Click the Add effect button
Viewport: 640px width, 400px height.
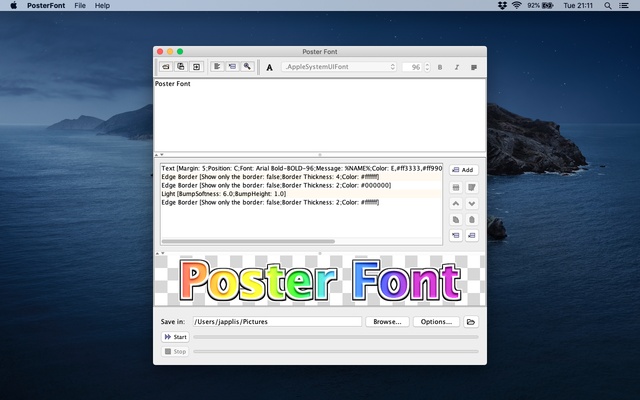(464, 170)
